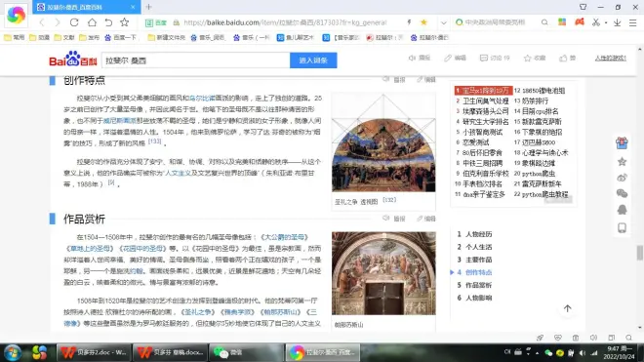The width and height of the screenshot is (644, 362).
Task: Click the magnifier in the browser search box
Action: click(x=544, y=22)
